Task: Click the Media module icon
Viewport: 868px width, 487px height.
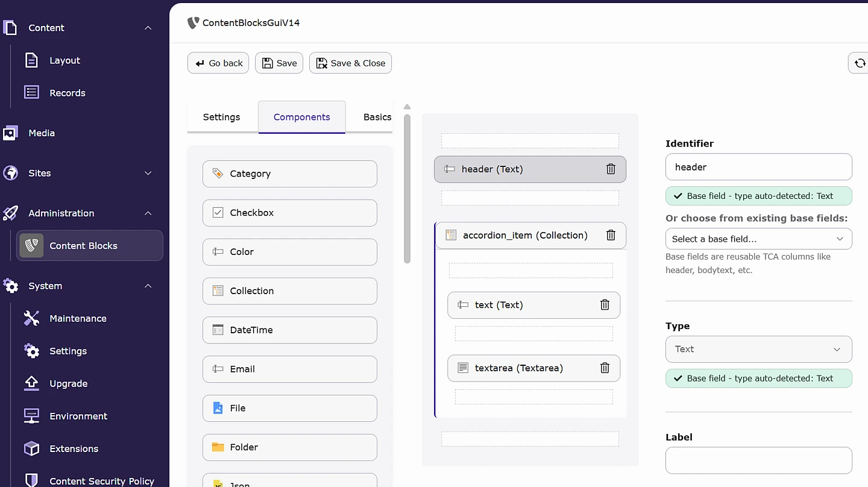Action: coord(10,133)
